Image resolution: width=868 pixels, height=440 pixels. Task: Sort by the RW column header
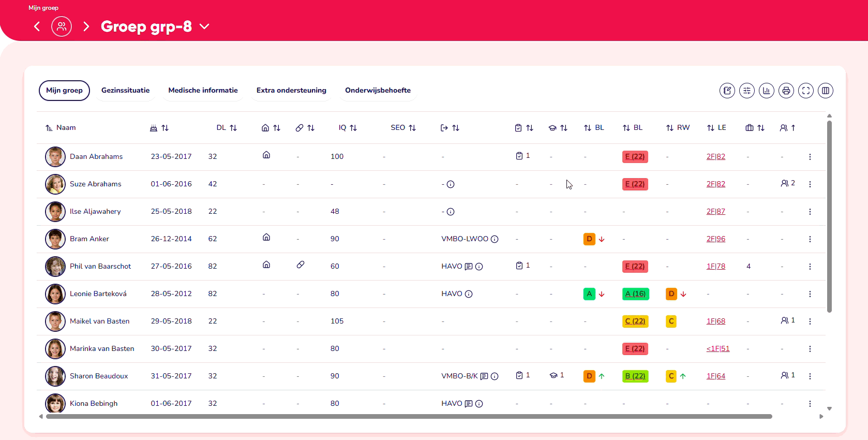pos(678,128)
